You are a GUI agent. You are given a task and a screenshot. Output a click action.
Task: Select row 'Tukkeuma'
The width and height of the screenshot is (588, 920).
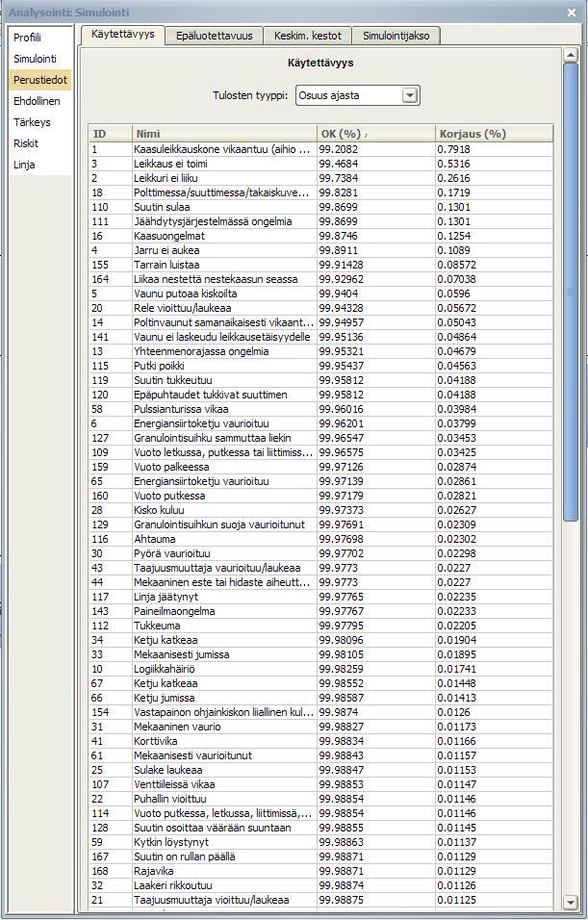(x=321, y=626)
